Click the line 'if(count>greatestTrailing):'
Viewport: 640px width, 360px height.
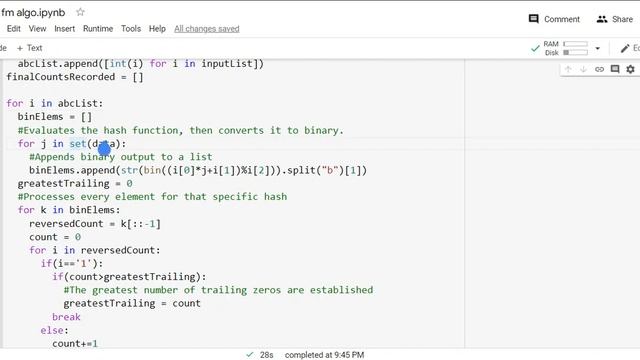point(129,277)
